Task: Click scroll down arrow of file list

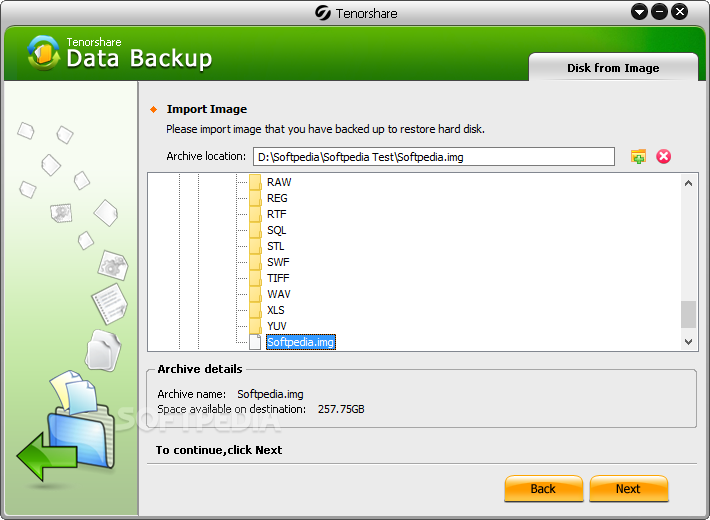Action: click(x=688, y=342)
